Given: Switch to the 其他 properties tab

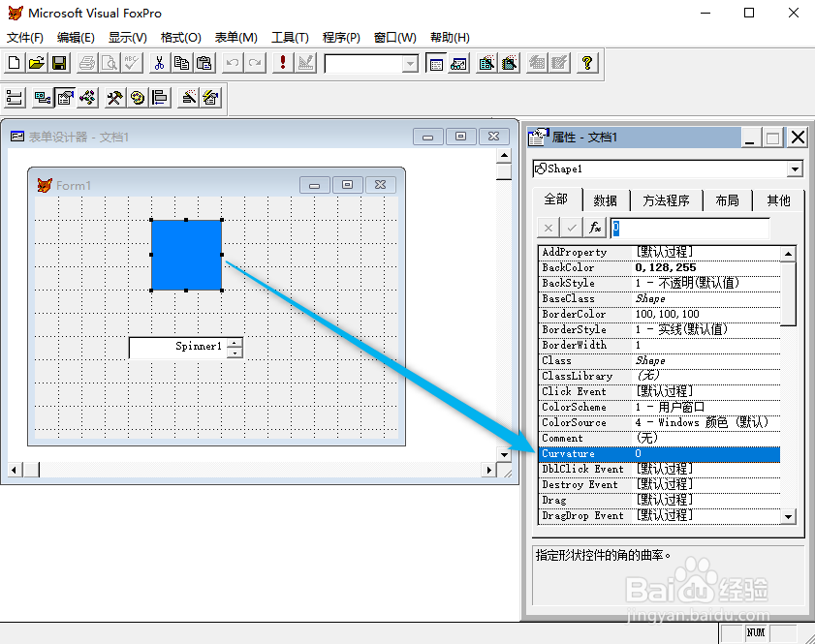Looking at the screenshot, I should (x=778, y=200).
